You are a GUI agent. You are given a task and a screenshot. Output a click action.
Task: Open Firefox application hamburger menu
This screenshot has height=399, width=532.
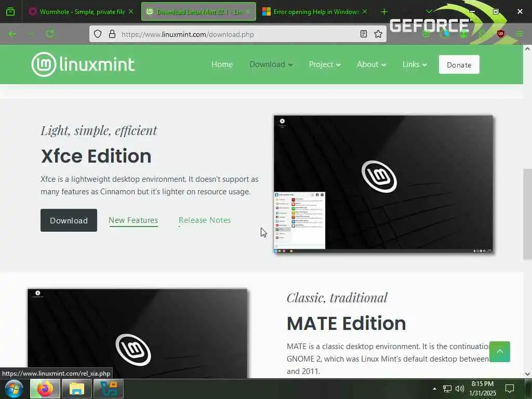pyautogui.click(x=519, y=34)
